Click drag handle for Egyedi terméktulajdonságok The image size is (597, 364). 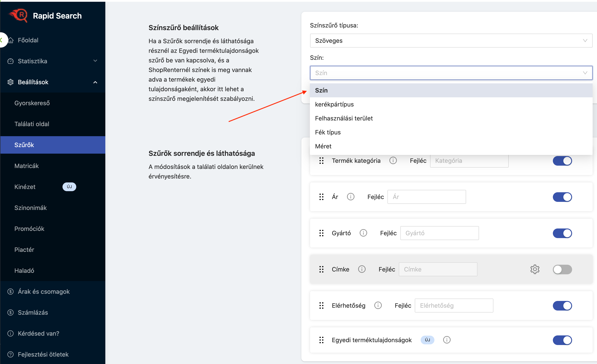click(321, 340)
